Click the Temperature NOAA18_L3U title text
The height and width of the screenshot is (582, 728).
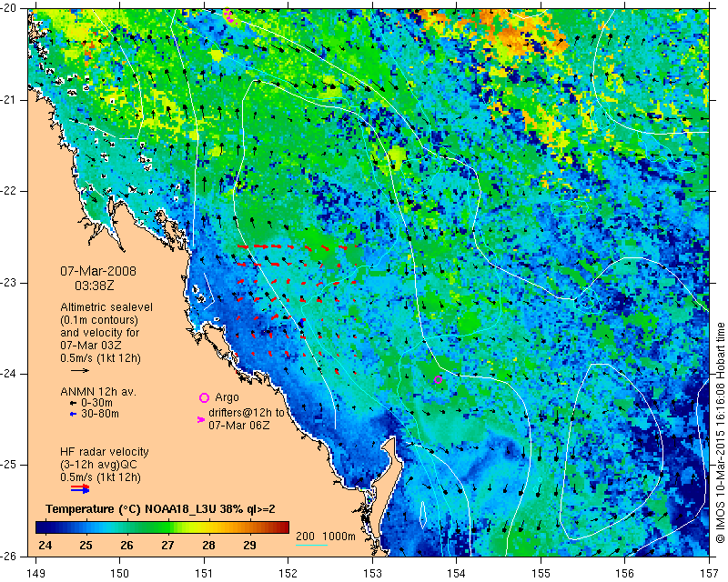[x=161, y=509]
